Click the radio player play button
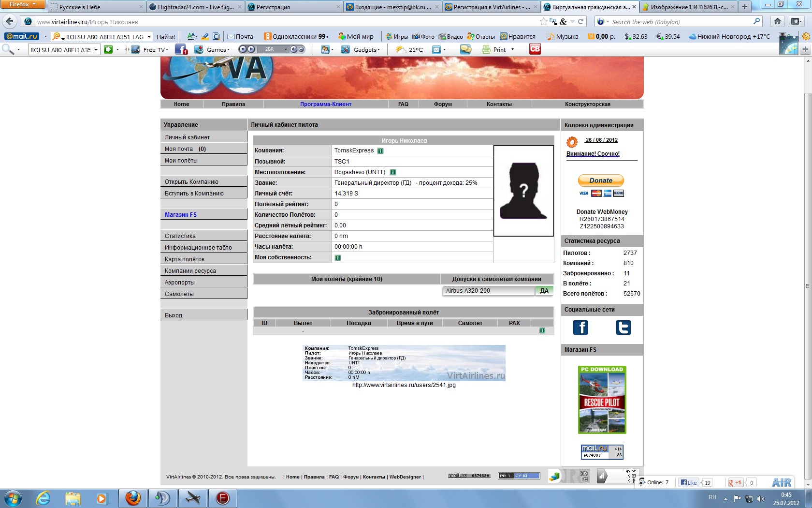This screenshot has height=508, width=812. (x=251, y=49)
